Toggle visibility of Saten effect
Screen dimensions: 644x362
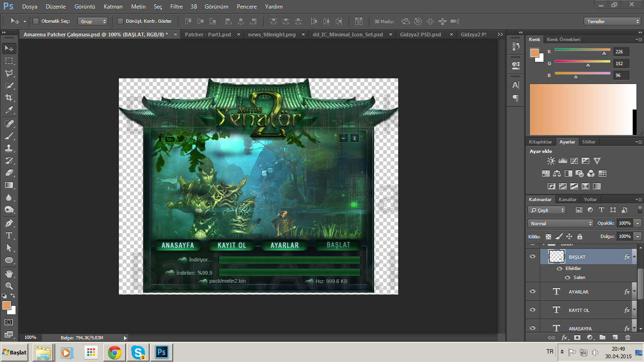[568, 278]
